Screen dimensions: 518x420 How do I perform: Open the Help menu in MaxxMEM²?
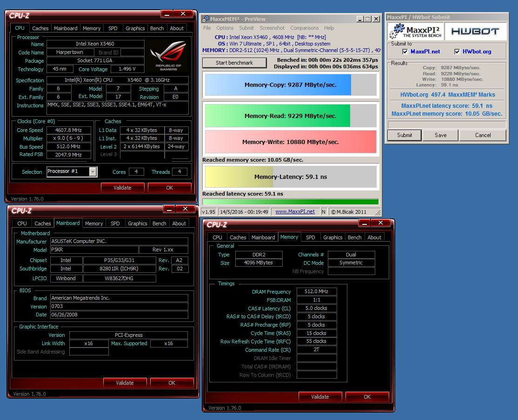click(x=329, y=28)
